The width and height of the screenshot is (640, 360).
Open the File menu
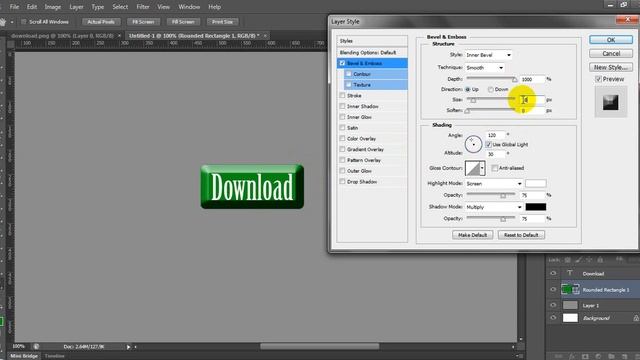pyautogui.click(x=14, y=7)
